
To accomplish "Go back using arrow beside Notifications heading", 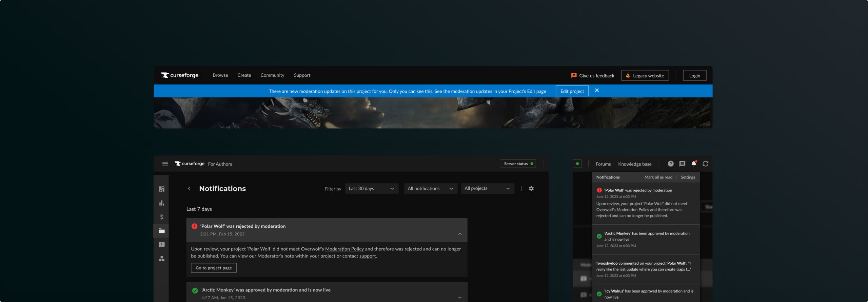I will tap(189, 188).
